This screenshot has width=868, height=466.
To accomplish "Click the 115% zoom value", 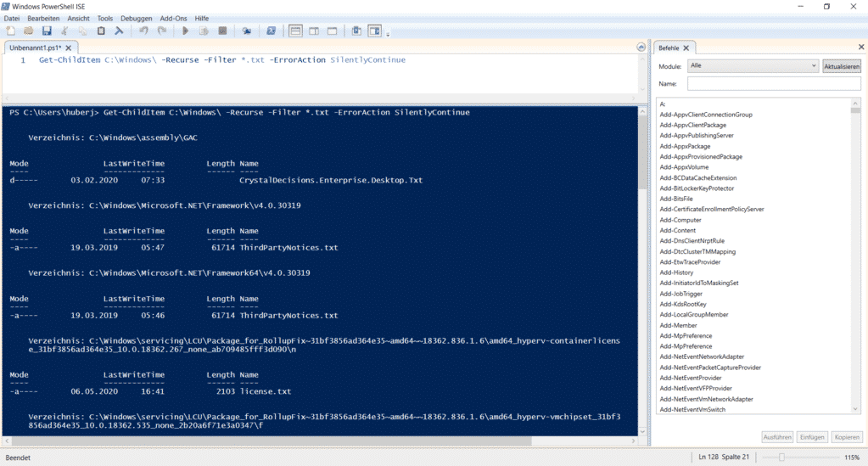I will point(852,458).
